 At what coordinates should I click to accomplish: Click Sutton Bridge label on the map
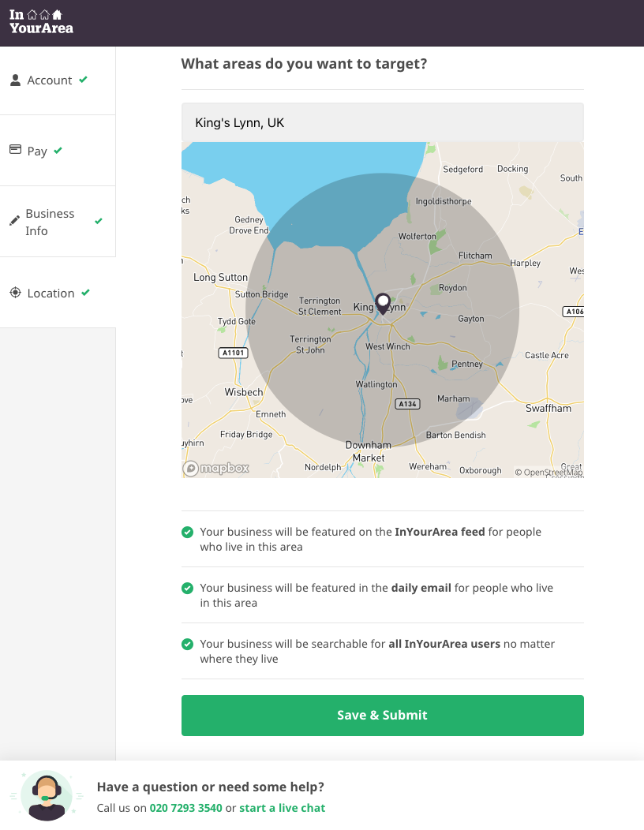(x=262, y=294)
